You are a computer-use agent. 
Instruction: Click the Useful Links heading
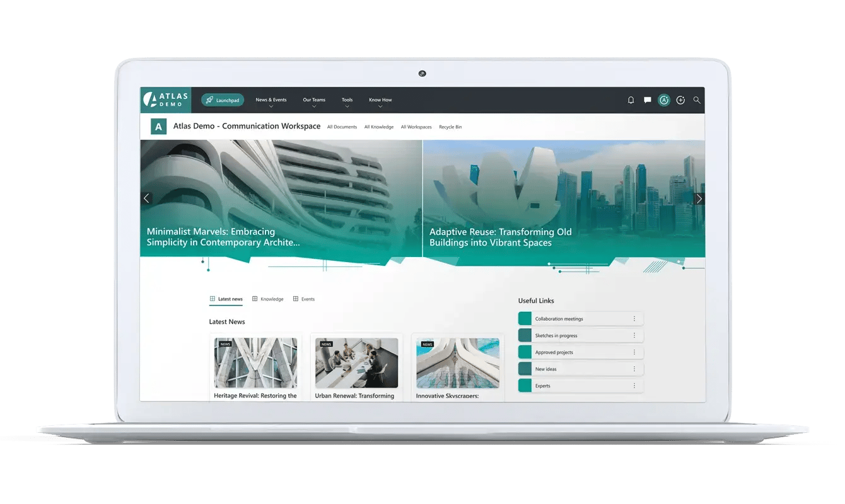tap(536, 301)
